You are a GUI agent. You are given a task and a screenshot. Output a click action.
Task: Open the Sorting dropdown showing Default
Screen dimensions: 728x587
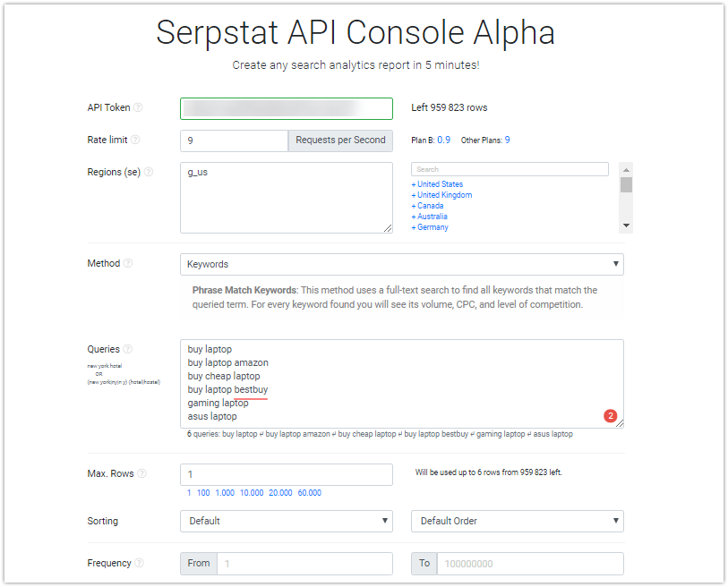[x=287, y=521]
